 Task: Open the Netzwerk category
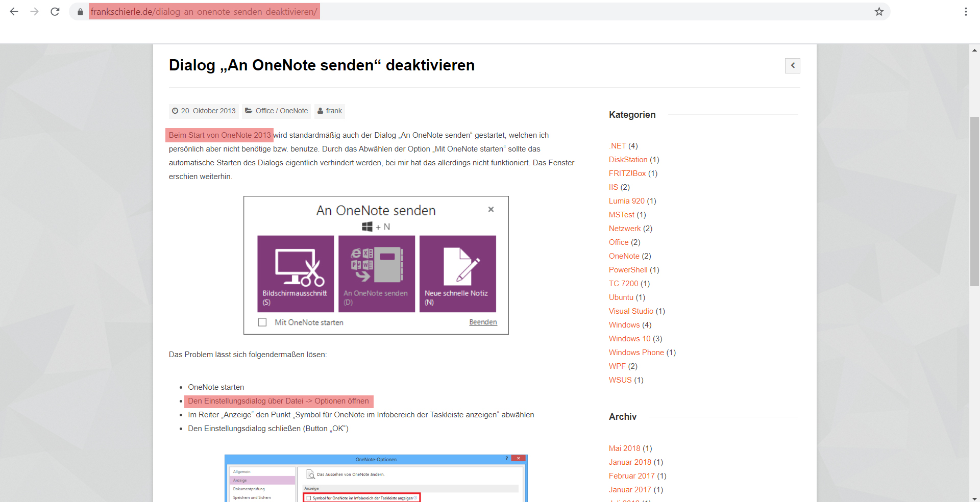click(x=625, y=229)
